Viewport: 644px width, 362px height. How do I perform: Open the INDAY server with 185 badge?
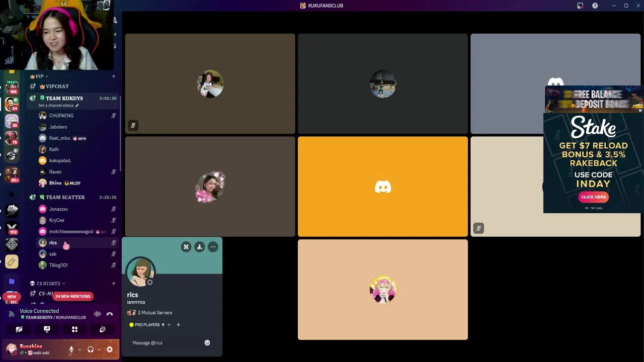tap(12, 86)
